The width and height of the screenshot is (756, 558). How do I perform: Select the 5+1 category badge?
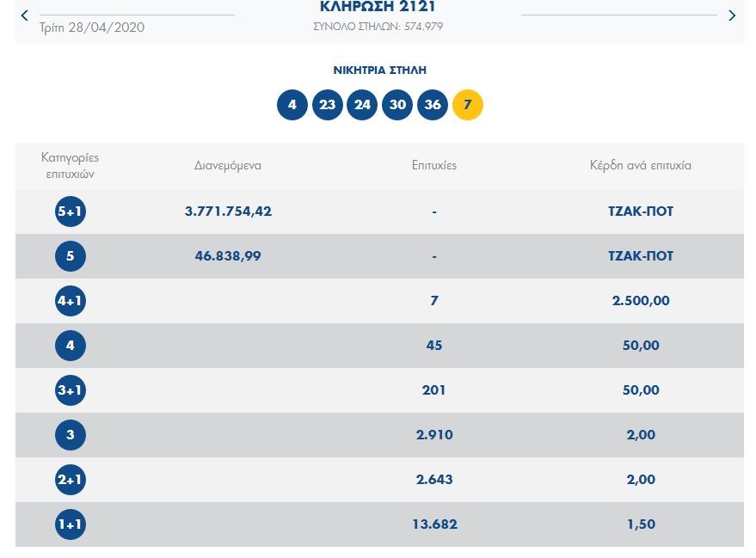71,212
